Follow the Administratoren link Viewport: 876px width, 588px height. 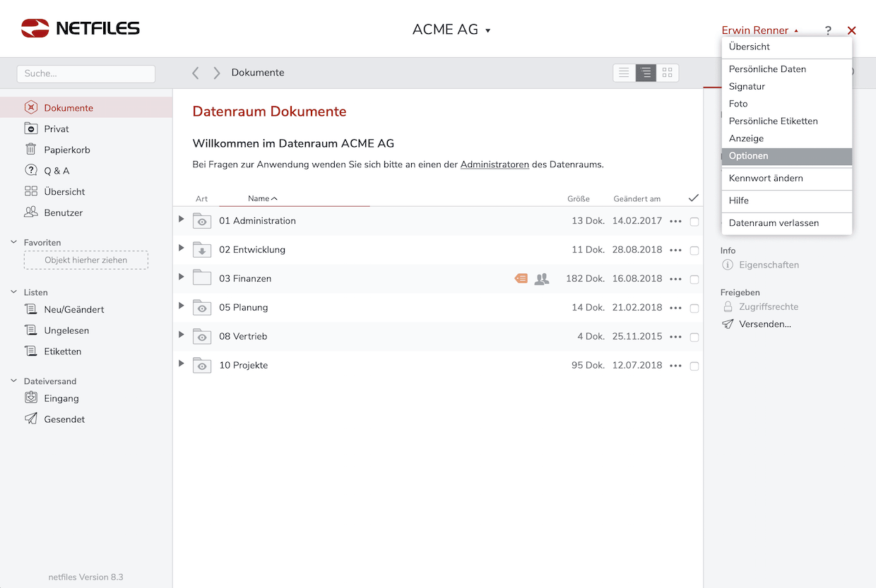(495, 164)
